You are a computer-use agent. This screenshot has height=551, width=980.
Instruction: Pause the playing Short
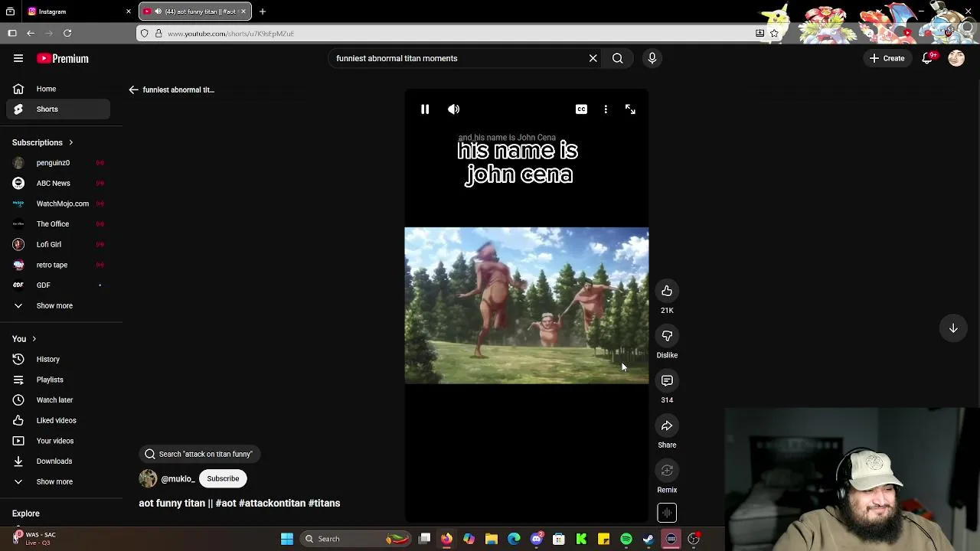coord(425,109)
